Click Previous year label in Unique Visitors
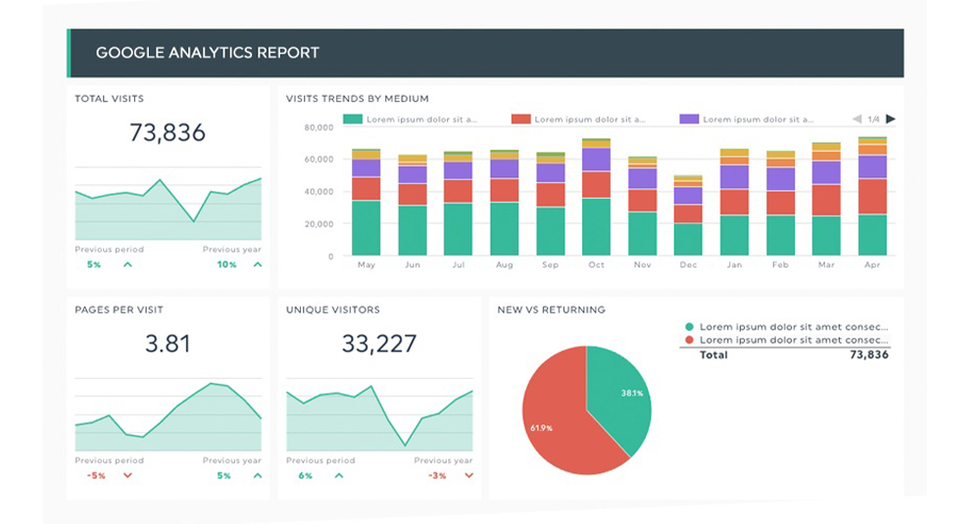The width and height of the screenshot is (980, 524). tap(443, 460)
